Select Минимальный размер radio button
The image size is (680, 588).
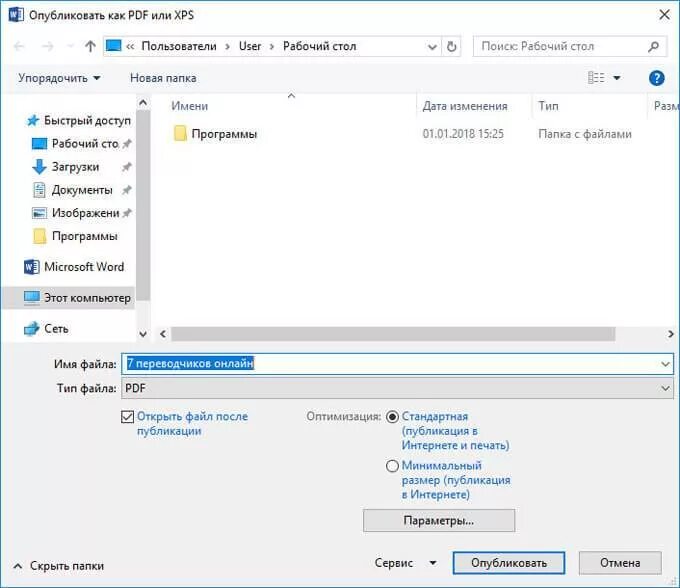pos(392,466)
